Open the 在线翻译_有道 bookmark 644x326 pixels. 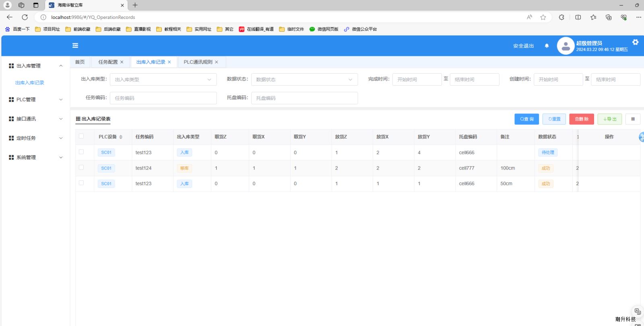tap(256, 29)
